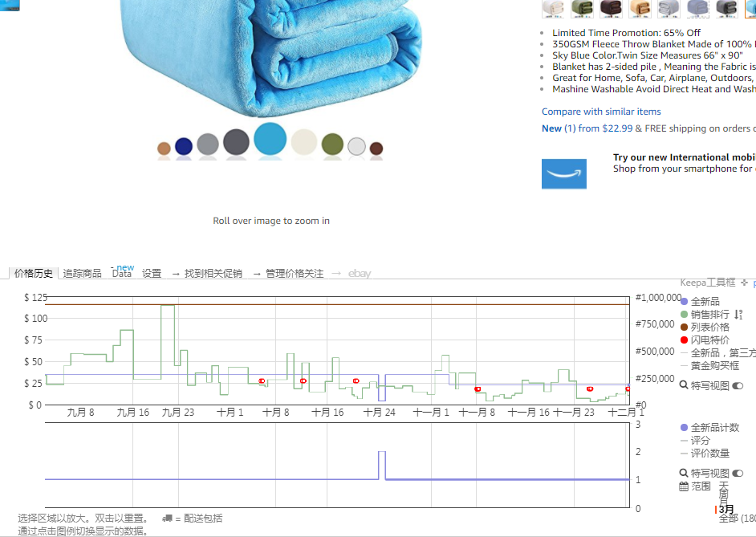Click the Amazon smile app icon

(x=564, y=173)
